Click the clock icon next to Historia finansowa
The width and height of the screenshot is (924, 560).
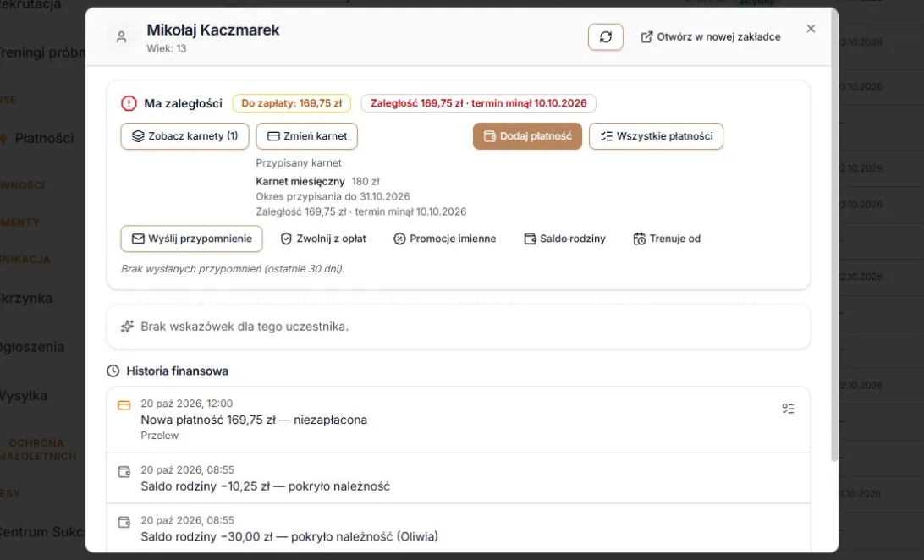[x=113, y=371]
